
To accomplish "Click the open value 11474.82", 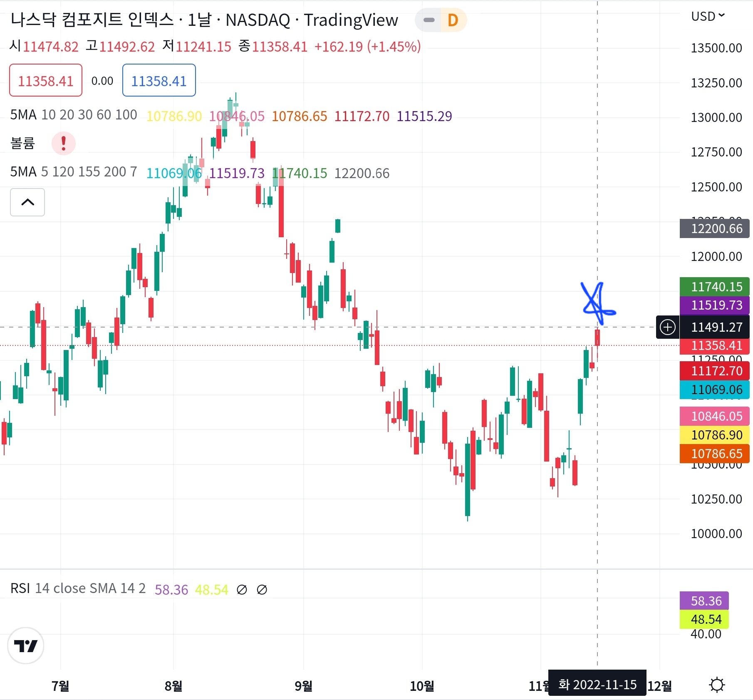I will pos(50,47).
